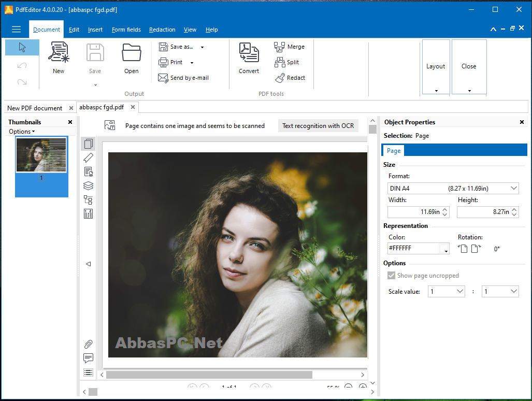This screenshot has height=401, width=532.
Task: Click the pencil annotation sidebar icon
Action: 88,157
